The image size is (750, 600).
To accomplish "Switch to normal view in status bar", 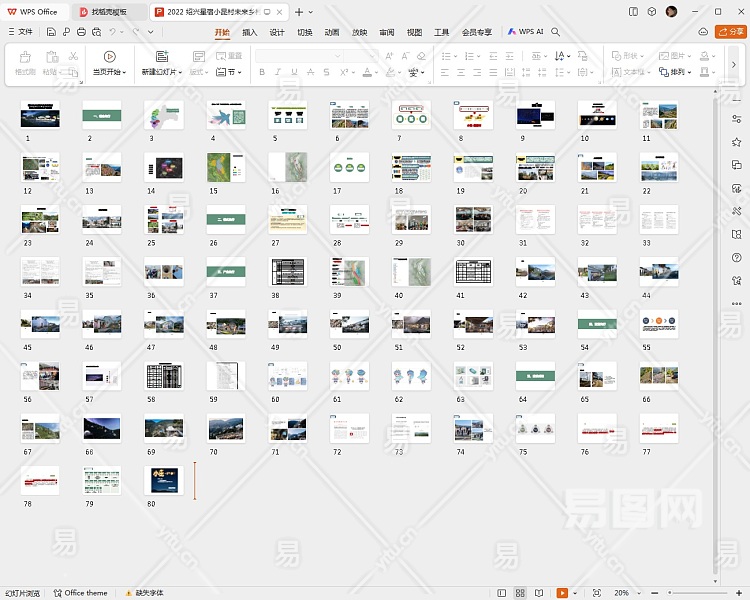I will [x=500, y=593].
